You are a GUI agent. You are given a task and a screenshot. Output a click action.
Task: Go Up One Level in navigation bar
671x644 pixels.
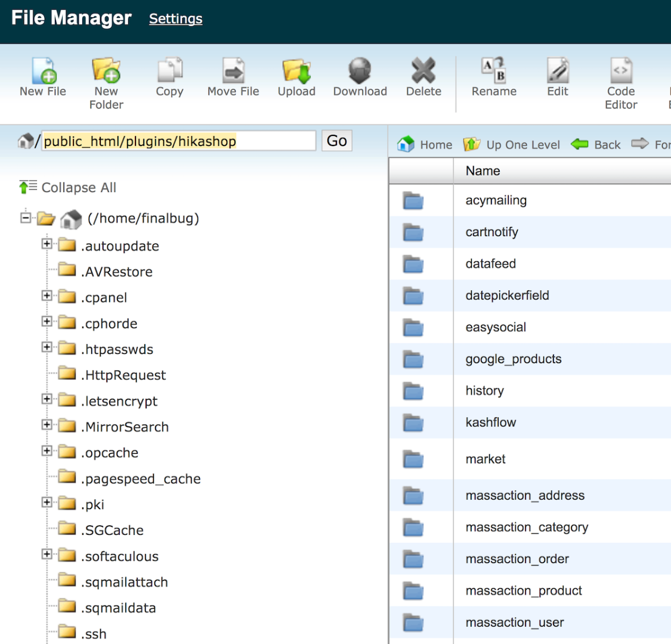(x=512, y=145)
